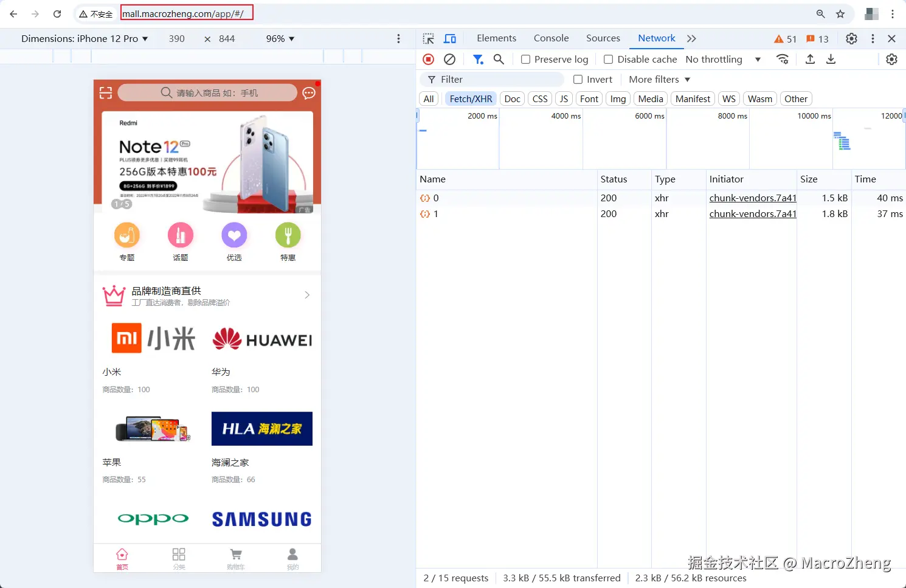Click the browser forward arrow
This screenshot has width=906, height=588.
pos(35,14)
